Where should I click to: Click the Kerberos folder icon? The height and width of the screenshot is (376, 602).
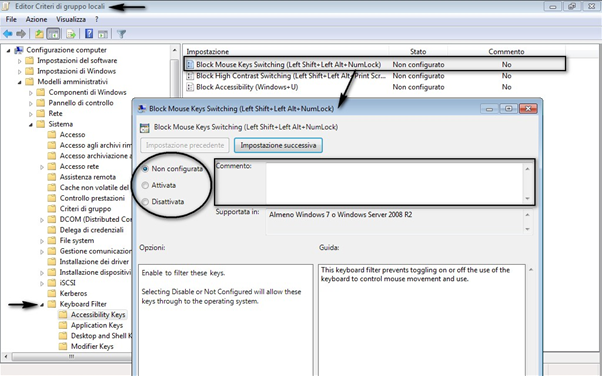coord(52,293)
